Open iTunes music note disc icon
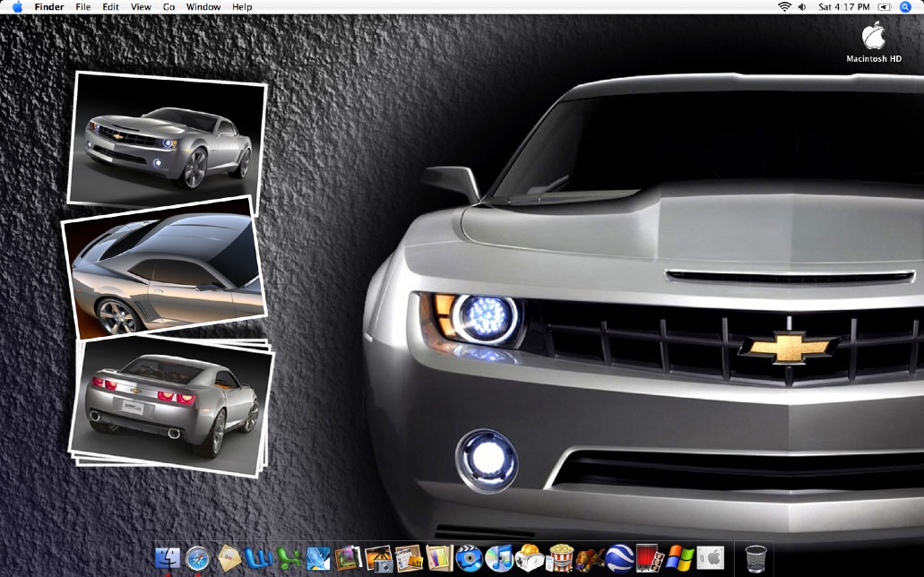This screenshot has width=924, height=577. click(x=499, y=558)
